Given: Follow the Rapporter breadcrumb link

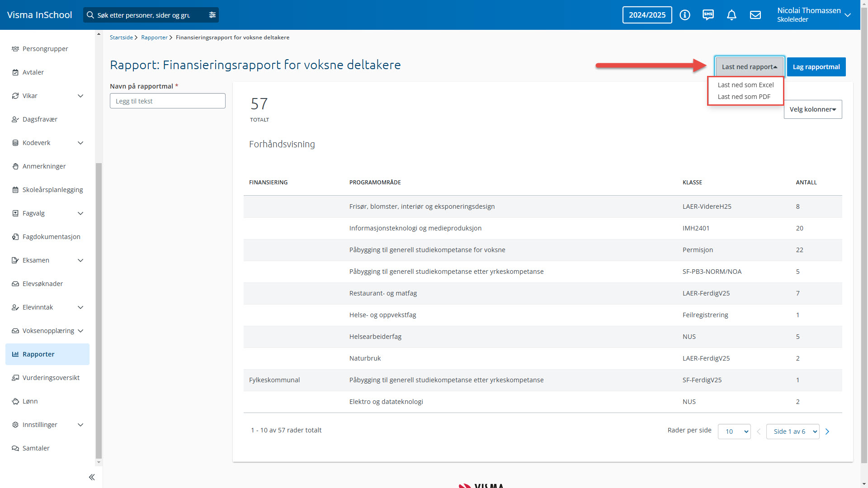Looking at the screenshot, I should [154, 38].
